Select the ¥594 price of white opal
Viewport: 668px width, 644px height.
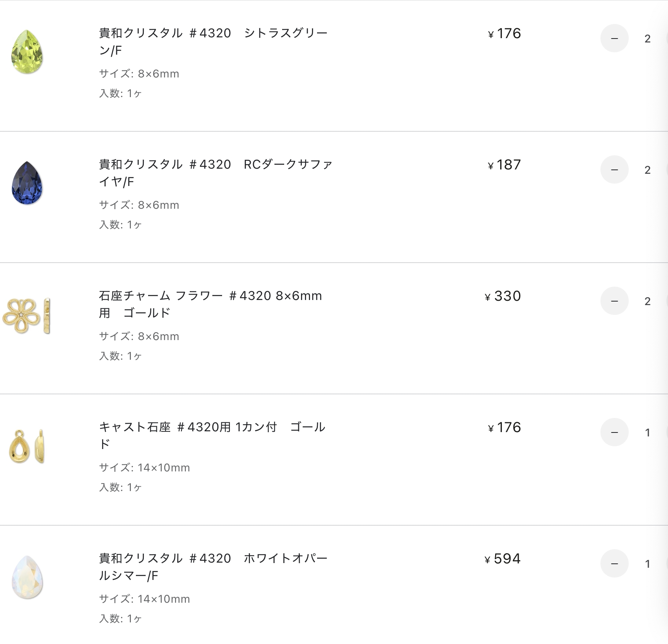pos(503,559)
